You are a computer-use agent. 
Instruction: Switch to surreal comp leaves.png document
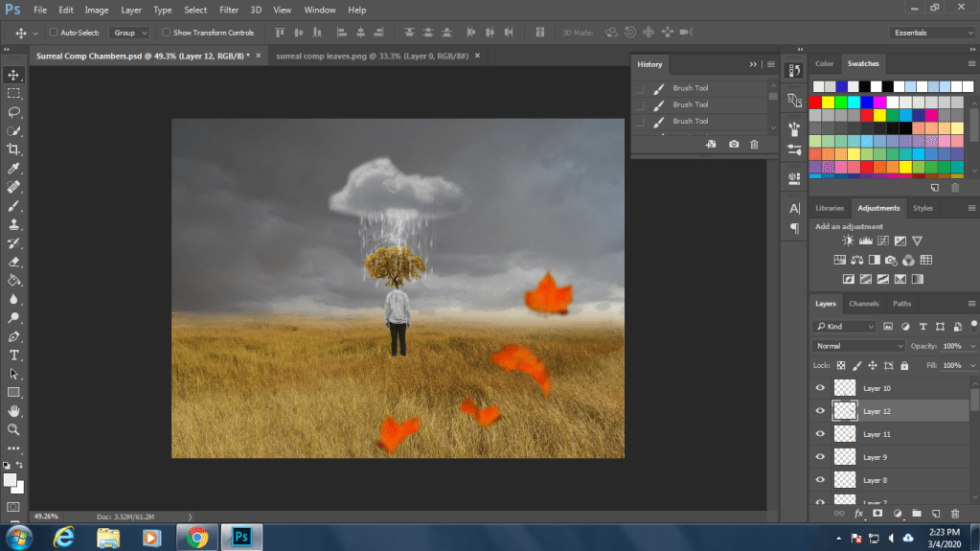[371, 56]
